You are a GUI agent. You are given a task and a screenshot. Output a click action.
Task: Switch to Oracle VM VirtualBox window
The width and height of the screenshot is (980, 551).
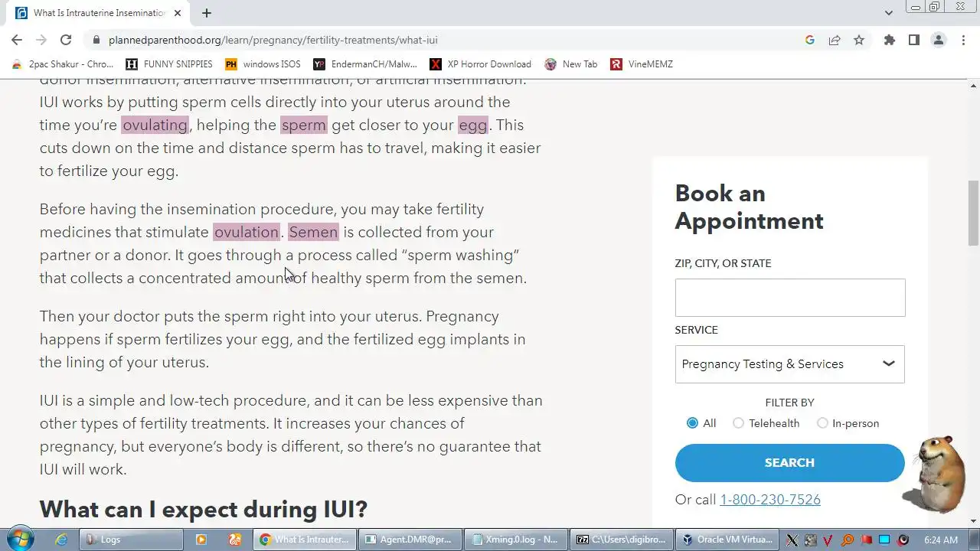[x=727, y=540]
